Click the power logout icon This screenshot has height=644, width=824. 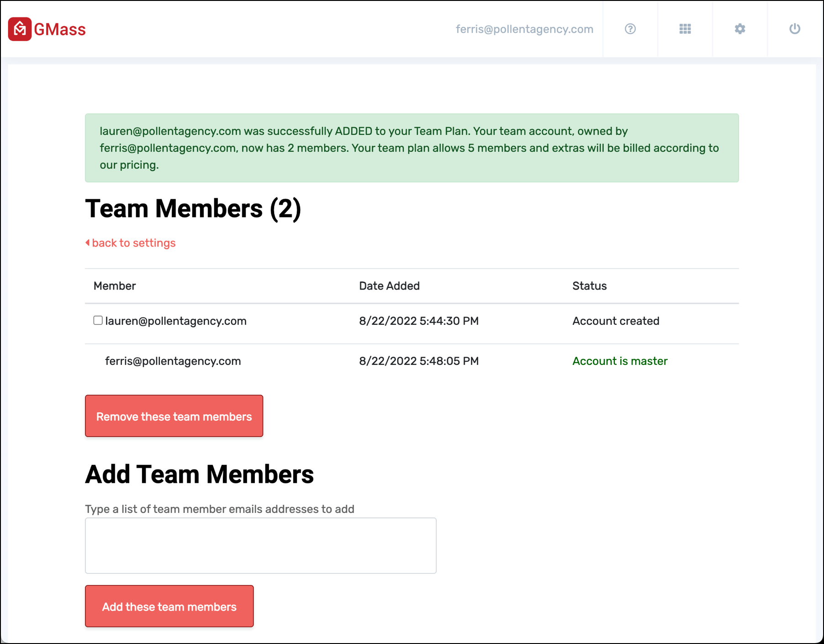tap(795, 29)
